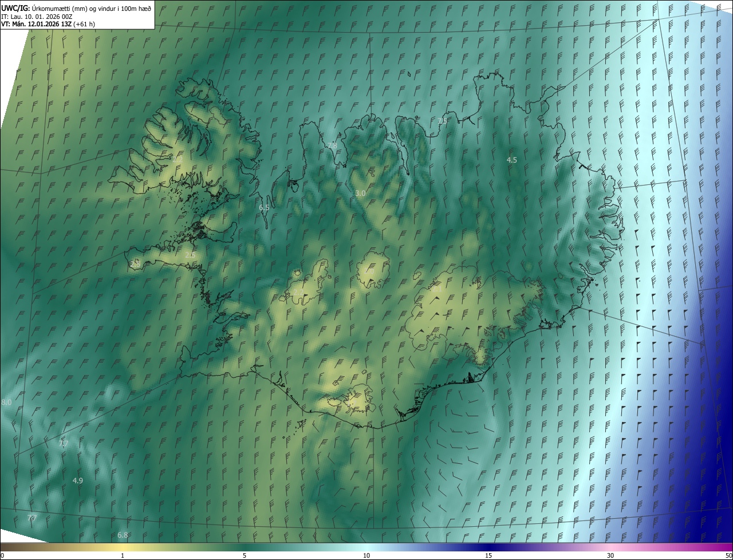Screen dimensions: 733x560
Task: Click the colorbar tick label 50
Action: [x=728, y=555]
